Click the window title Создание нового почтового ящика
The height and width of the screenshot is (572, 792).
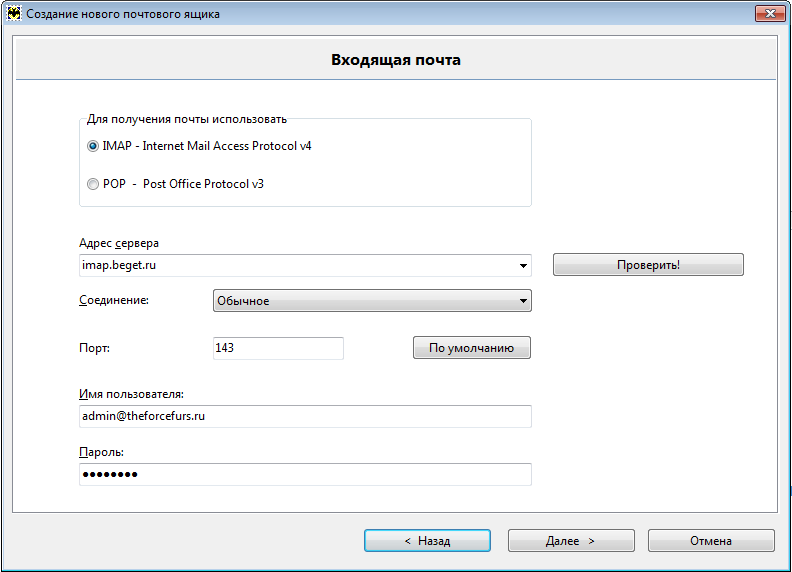123,14
